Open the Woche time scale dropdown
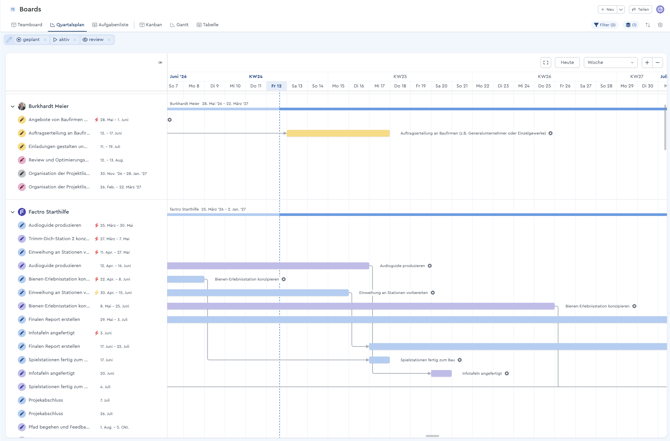 tap(610, 62)
